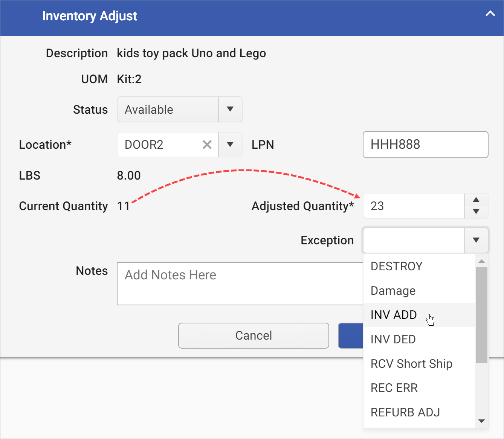Viewport: 504px width, 439px height.
Task: Collapse the Inventory Adjust panel via top chevron
Action: click(490, 14)
